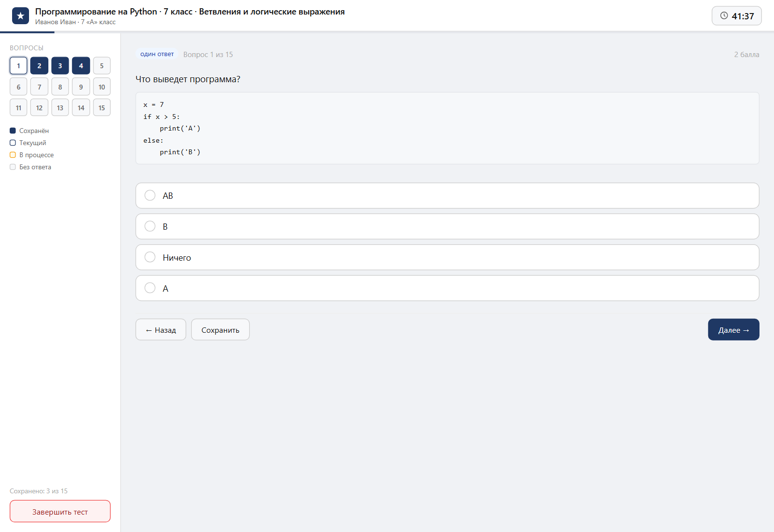The image size is (774, 532).
Task: Open saved question 3
Action: pos(60,66)
